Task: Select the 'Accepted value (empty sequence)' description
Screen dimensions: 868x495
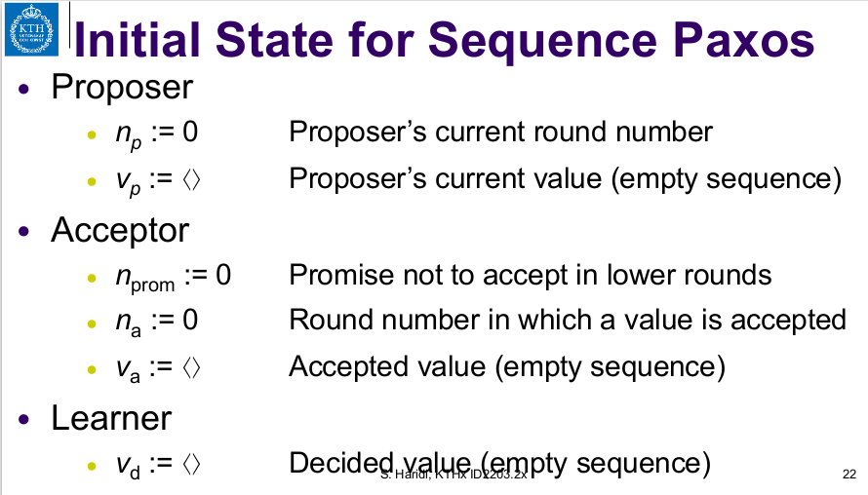Action: pos(507,366)
